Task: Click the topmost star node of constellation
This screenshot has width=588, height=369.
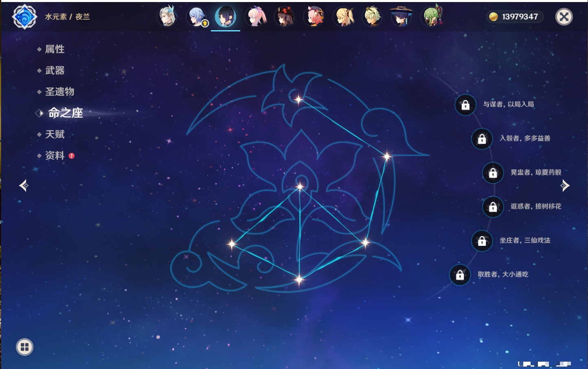Action: (298, 99)
